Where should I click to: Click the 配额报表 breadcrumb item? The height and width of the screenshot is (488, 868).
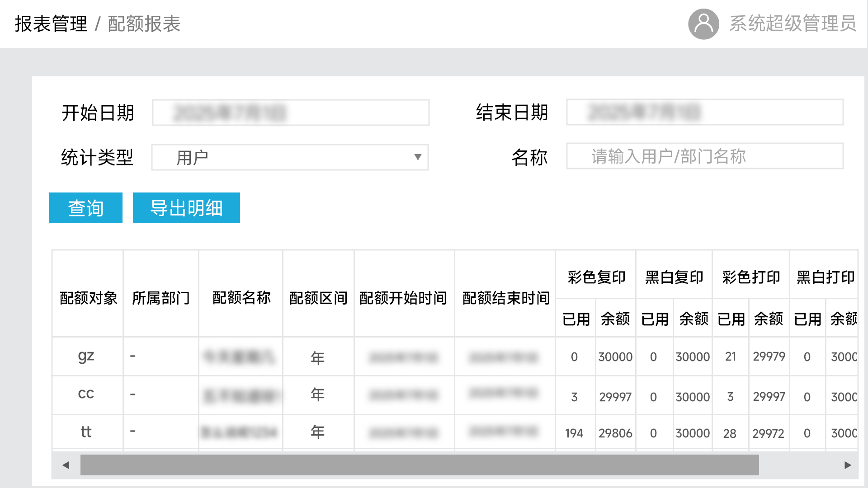(x=144, y=24)
